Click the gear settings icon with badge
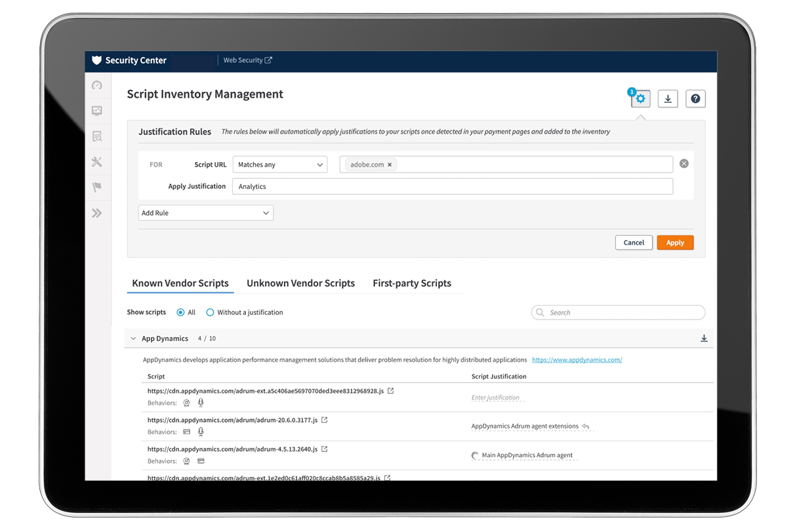The image size is (795, 532). point(640,99)
